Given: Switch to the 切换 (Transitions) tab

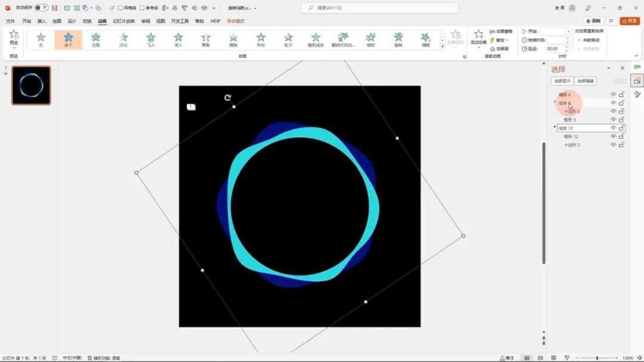Looking at the screenshot, I should pyautogui.click(x=87, y=21).
